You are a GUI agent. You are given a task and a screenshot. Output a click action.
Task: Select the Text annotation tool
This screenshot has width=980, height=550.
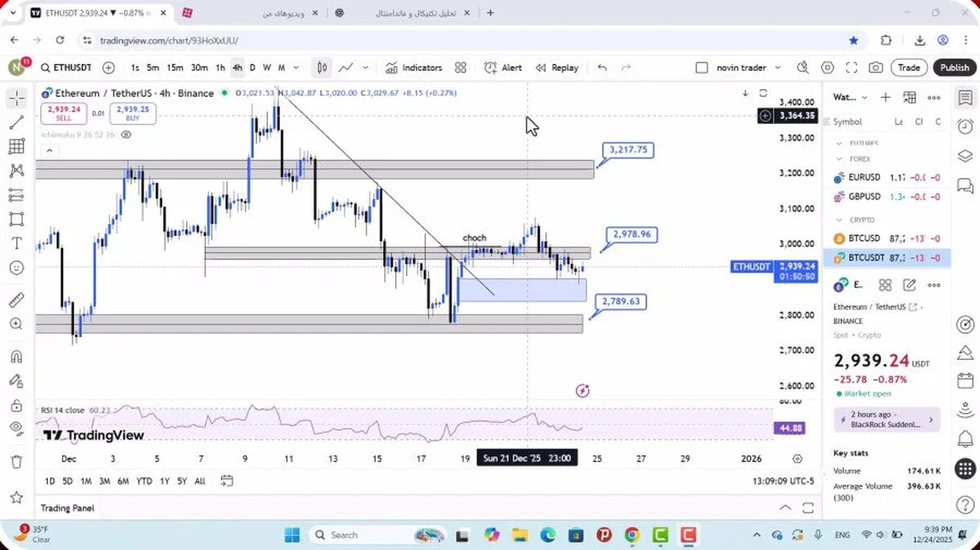point(16,243)
